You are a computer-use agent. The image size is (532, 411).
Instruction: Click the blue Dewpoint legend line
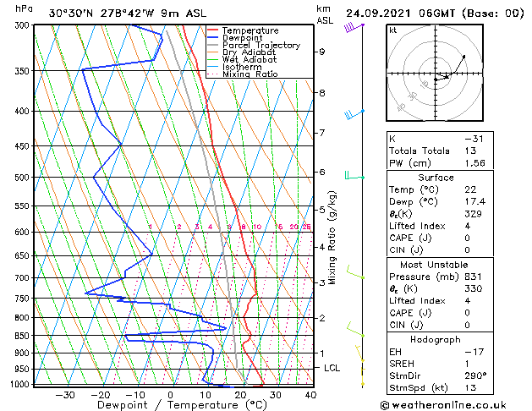(x=213, y=37)
